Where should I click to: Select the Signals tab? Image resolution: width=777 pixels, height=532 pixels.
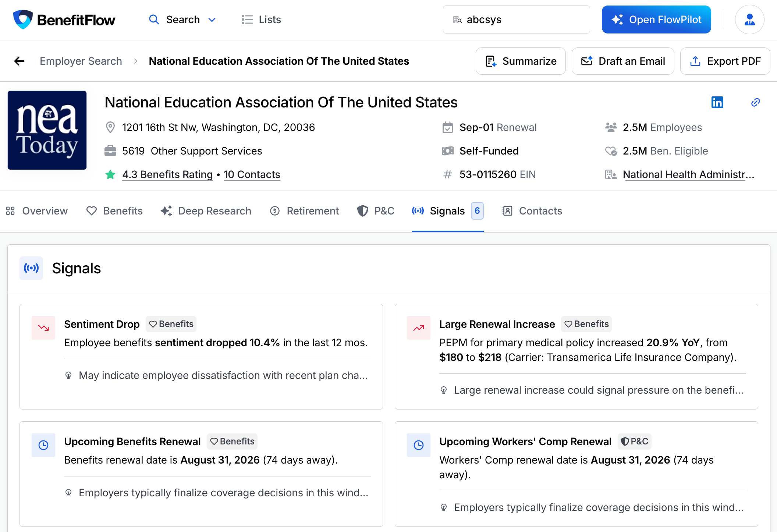pyautogui.click(x=448, y=211)
